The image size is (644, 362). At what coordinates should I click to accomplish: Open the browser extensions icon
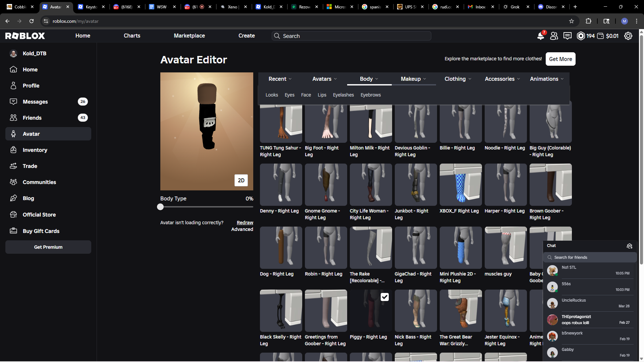[588, 21]
